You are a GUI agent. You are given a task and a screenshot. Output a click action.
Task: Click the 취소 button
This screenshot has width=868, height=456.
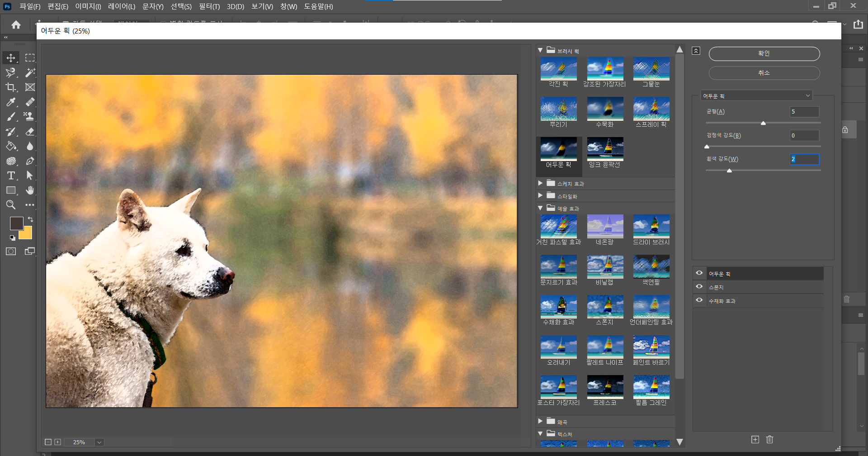tap(764, 73)
